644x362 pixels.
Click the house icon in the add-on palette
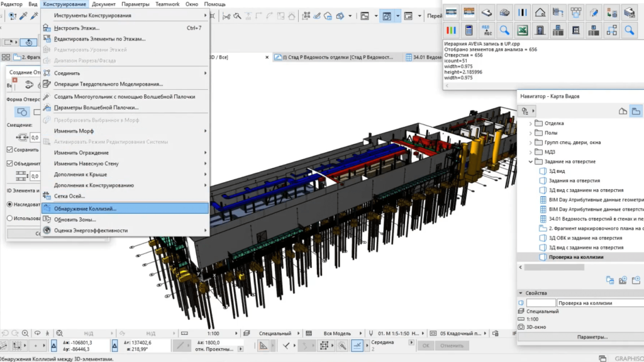540,11
